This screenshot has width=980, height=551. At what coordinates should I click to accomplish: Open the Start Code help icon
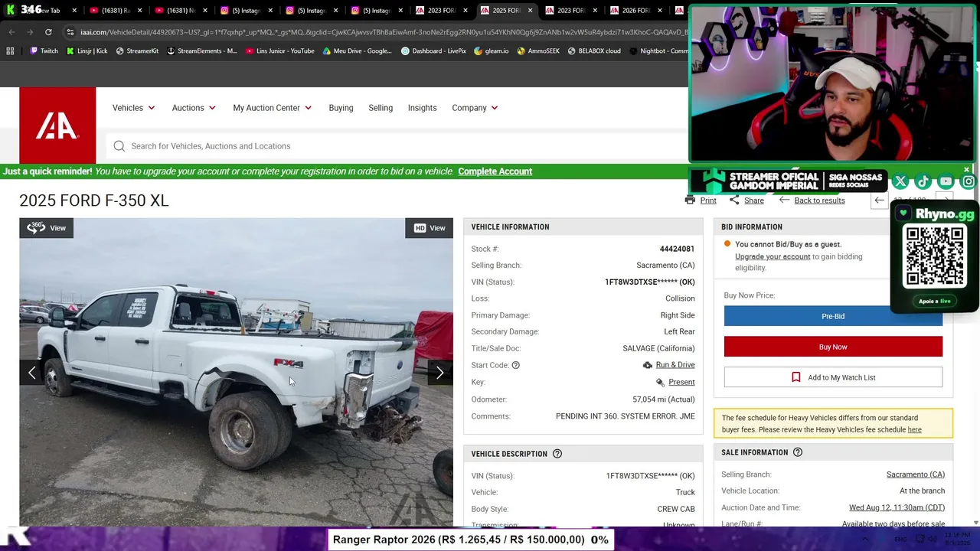pos(515,365)
